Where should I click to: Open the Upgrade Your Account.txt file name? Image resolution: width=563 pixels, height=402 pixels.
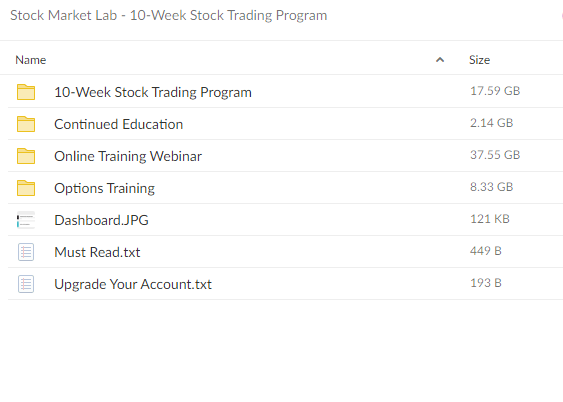click(133, 284)
